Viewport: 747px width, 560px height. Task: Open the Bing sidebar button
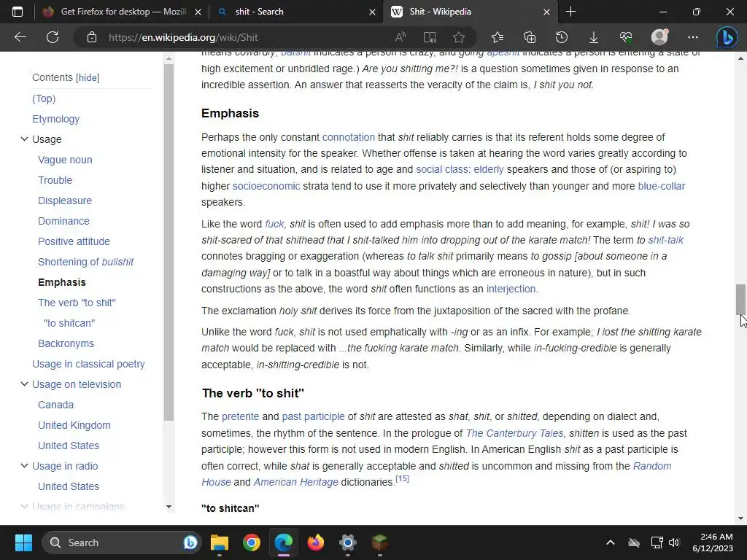pyautogui.click(x=727, y=37)
